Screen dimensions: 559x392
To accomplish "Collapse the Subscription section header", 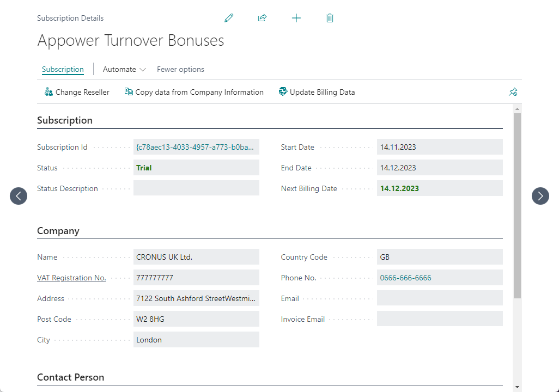I will [x=65, y=120].
